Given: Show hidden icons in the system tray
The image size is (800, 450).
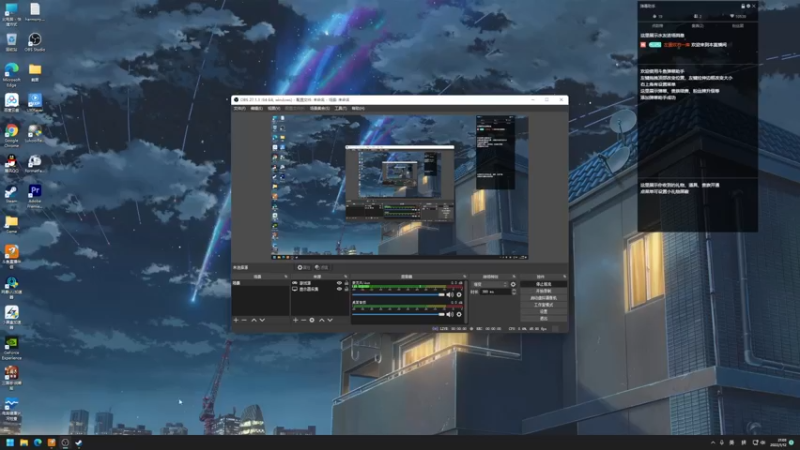Looking at the screenshot, I should pyautogui.click(x=713, y=442).
